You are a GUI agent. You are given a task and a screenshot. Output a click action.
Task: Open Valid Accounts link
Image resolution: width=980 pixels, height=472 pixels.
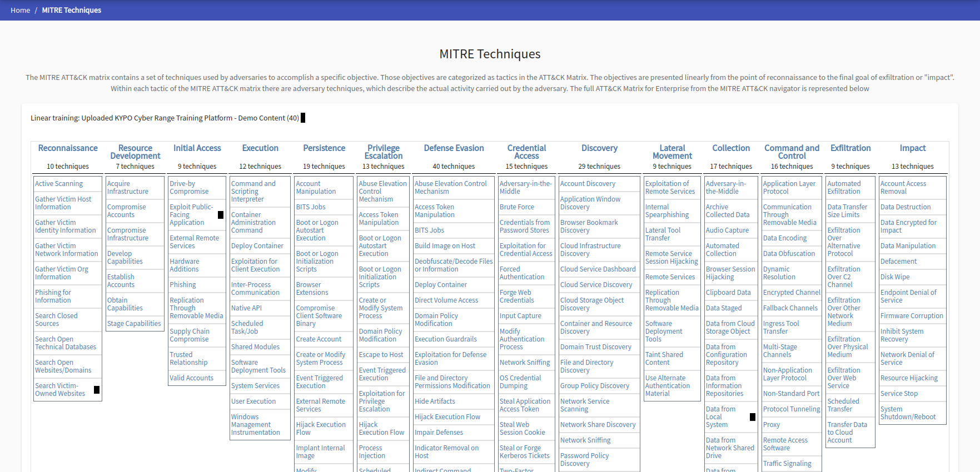pos(191,378)
